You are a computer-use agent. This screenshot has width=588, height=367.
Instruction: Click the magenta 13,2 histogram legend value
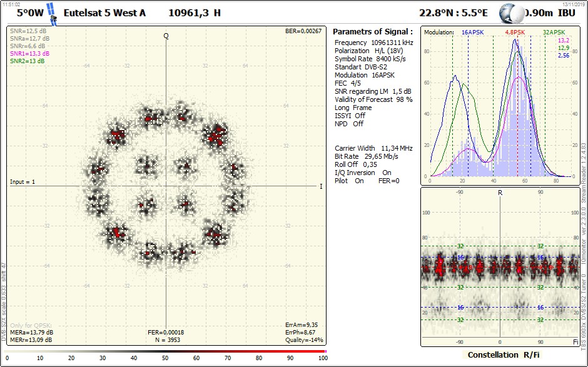(x=563, y=40)
